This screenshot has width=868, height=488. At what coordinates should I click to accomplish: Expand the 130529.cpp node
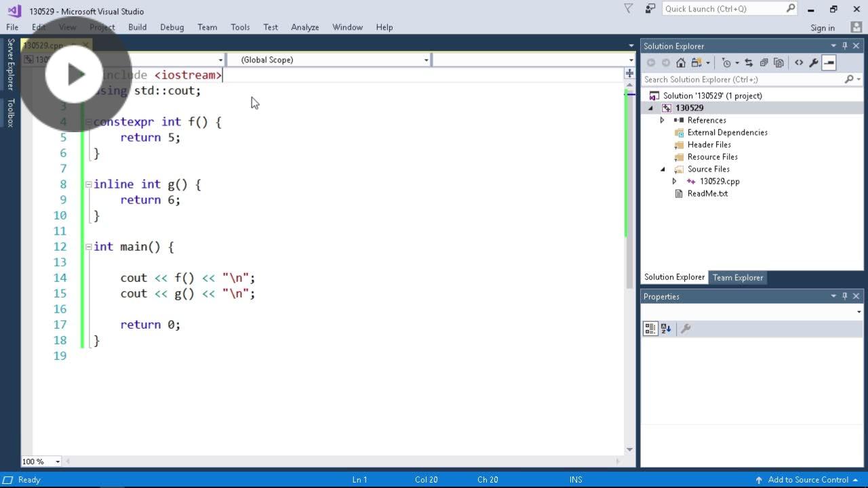tap(674, 181)
